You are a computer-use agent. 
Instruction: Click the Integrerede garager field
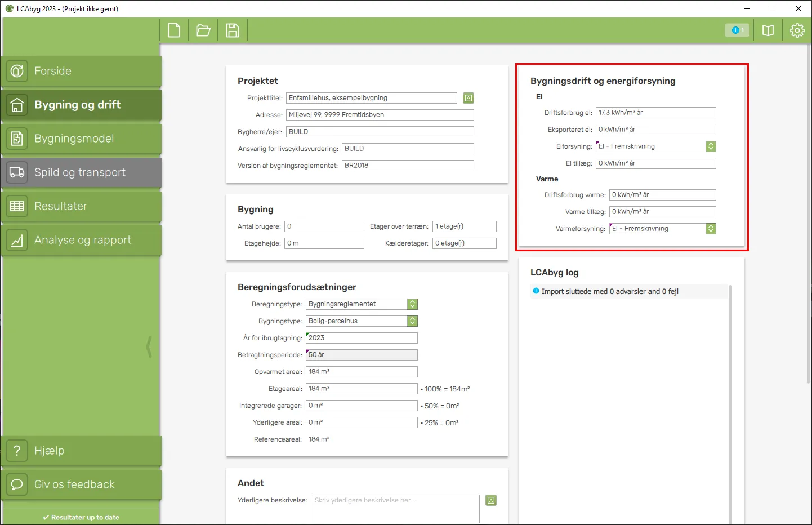pos(362,406)
